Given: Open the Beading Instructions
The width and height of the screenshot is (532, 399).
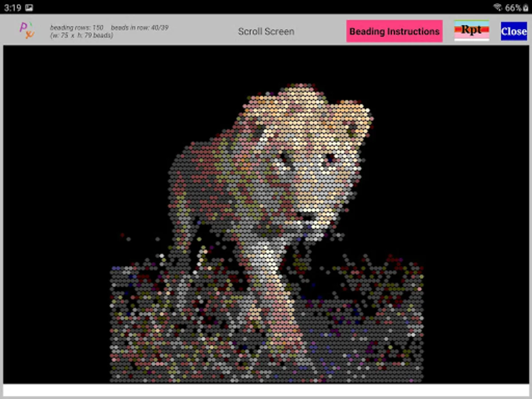Looking at the screenshot, I should (x=394, y=31).
